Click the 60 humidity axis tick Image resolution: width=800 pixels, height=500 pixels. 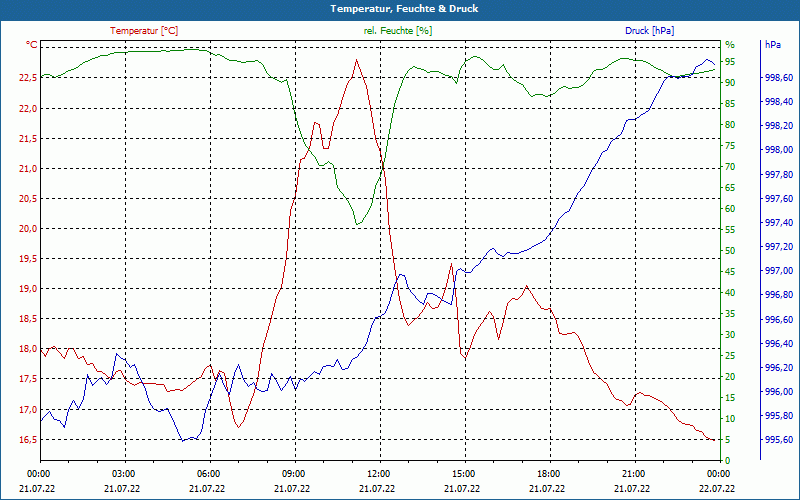[x=730, y=209]
